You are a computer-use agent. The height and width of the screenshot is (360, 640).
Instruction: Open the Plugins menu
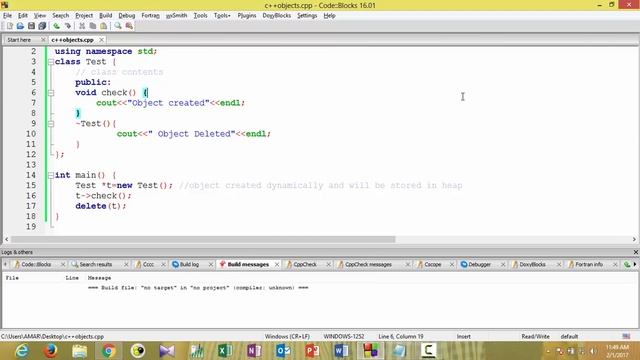pos(247,16)
